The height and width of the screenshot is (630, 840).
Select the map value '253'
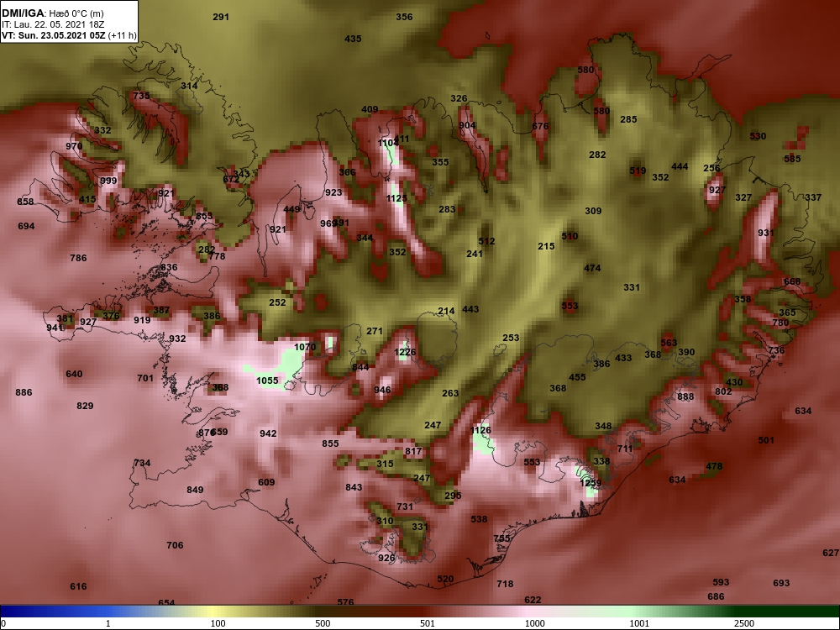[x=511, y=338]
